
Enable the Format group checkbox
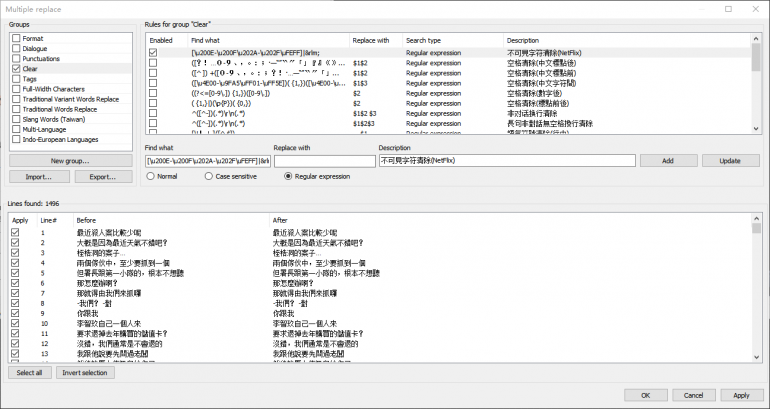(16, 38)
